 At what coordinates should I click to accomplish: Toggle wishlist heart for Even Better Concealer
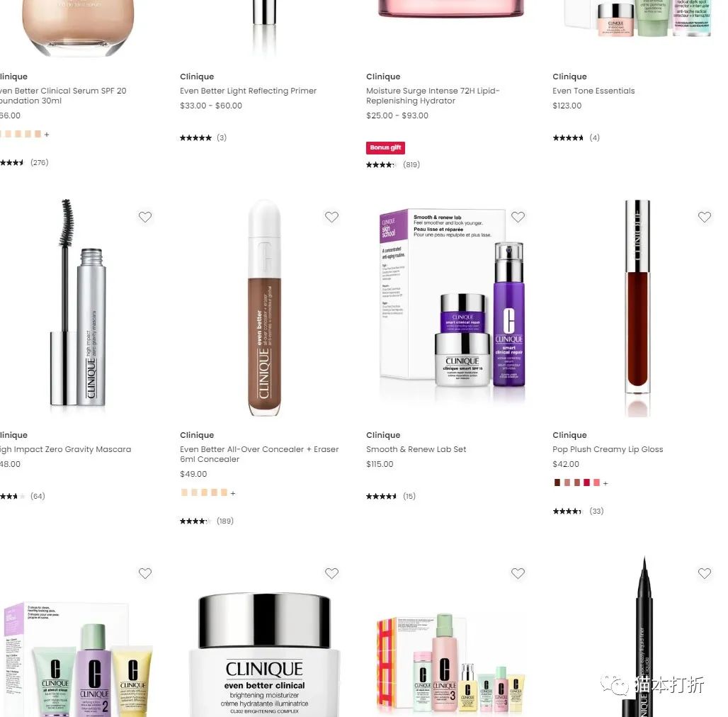tap(331, 217)
